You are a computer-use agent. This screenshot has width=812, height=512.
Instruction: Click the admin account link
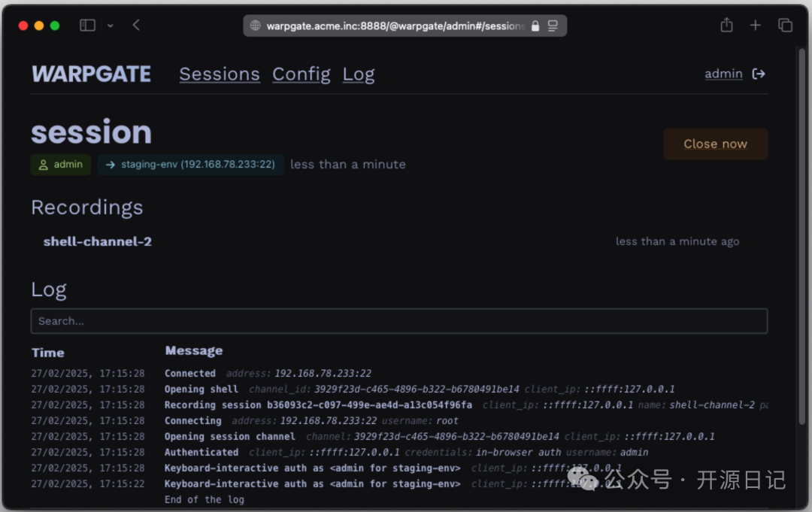point(723,74)
